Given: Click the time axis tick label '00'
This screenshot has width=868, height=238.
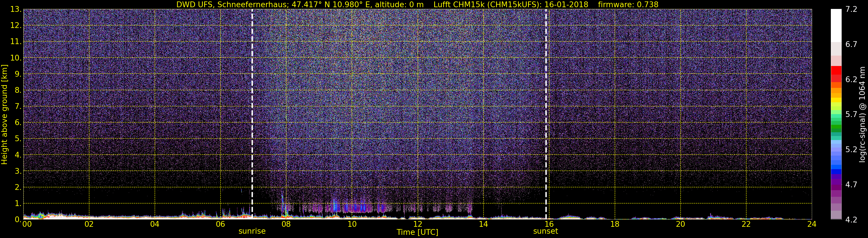Looking at the screenshot, I should [27, 224].
